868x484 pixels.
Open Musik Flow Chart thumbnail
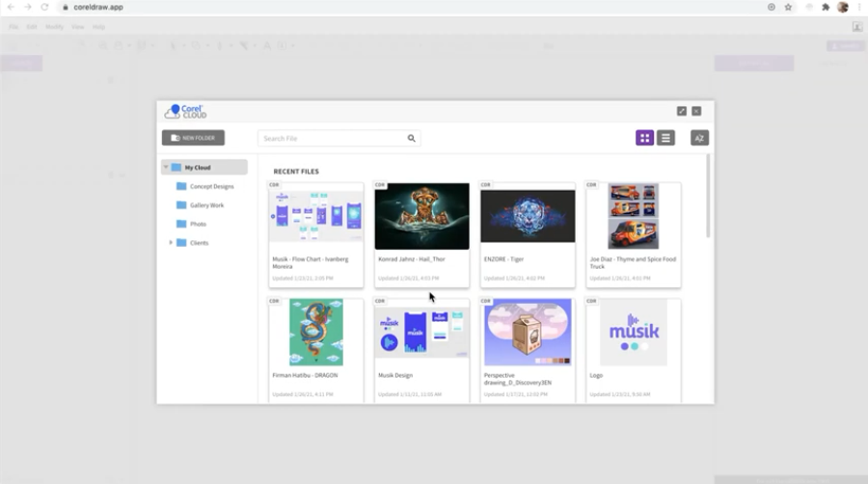point(316,216)
